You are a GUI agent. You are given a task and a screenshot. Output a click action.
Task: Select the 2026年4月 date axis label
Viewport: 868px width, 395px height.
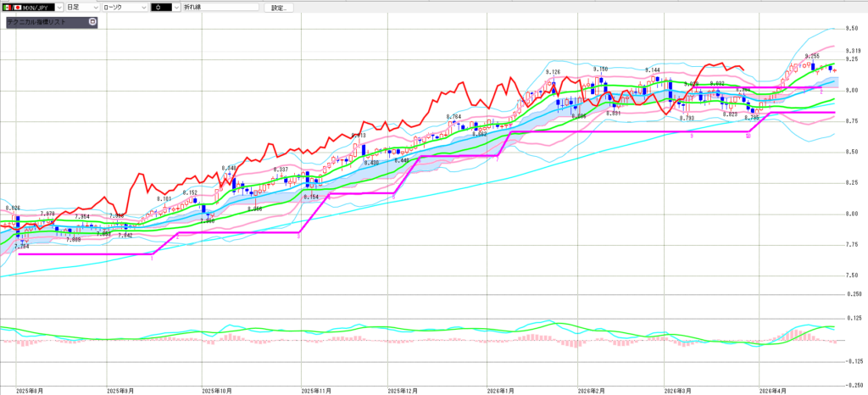pyautogui.click(x=774, y=391)
